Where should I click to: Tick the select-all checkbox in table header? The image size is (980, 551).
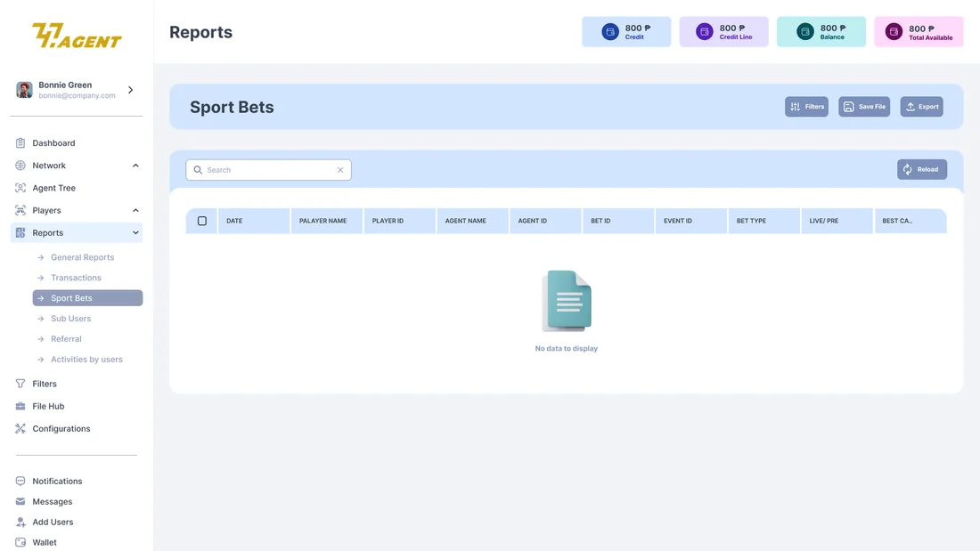(x=202, y=221)
